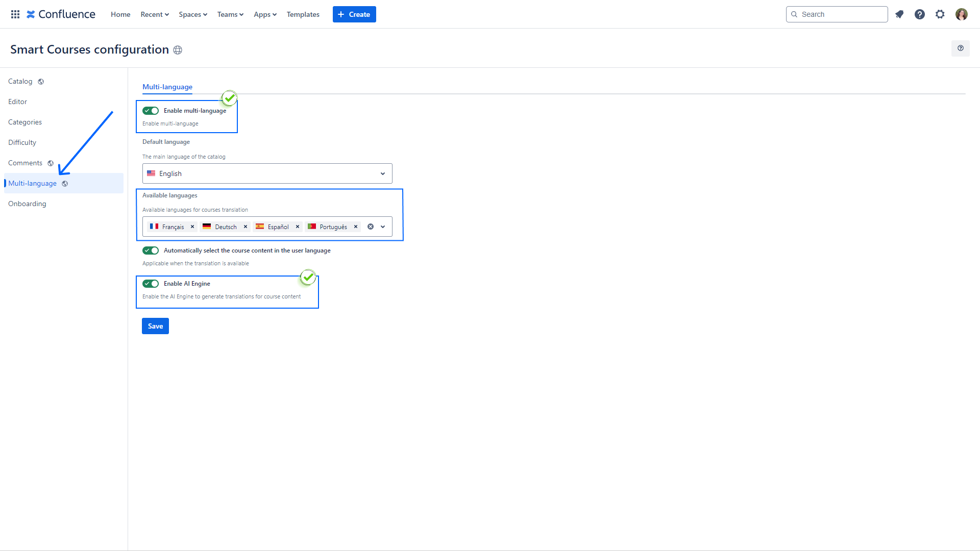
Task: Toggle automatic course content language selection
Action: 150,251
